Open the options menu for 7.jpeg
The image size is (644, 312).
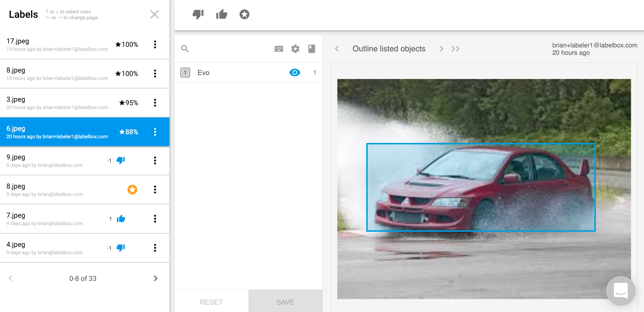(x=155, y=219)
